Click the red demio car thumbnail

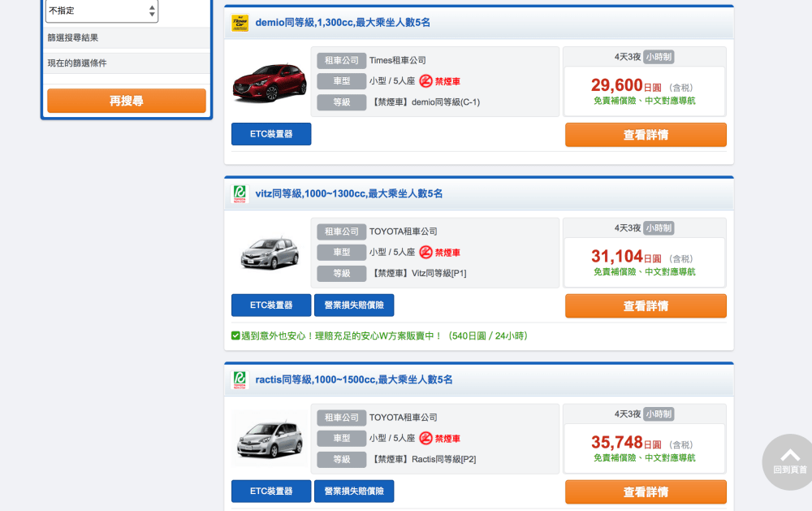coord(269,82)
